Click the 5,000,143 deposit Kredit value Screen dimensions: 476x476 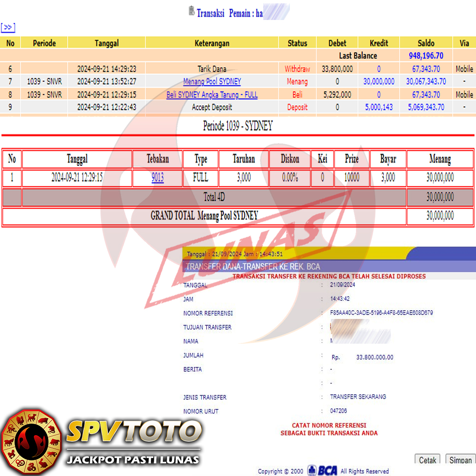pyautogui.click(x=379, y=107)
